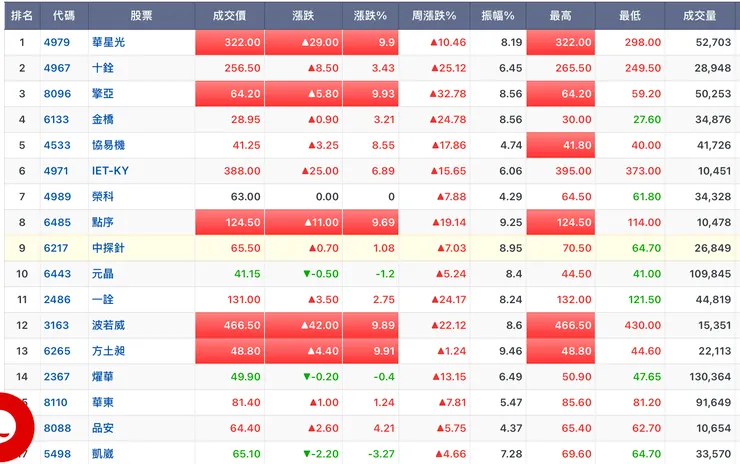Select the ▲4.40 change cell

click(x=304, y=351)
